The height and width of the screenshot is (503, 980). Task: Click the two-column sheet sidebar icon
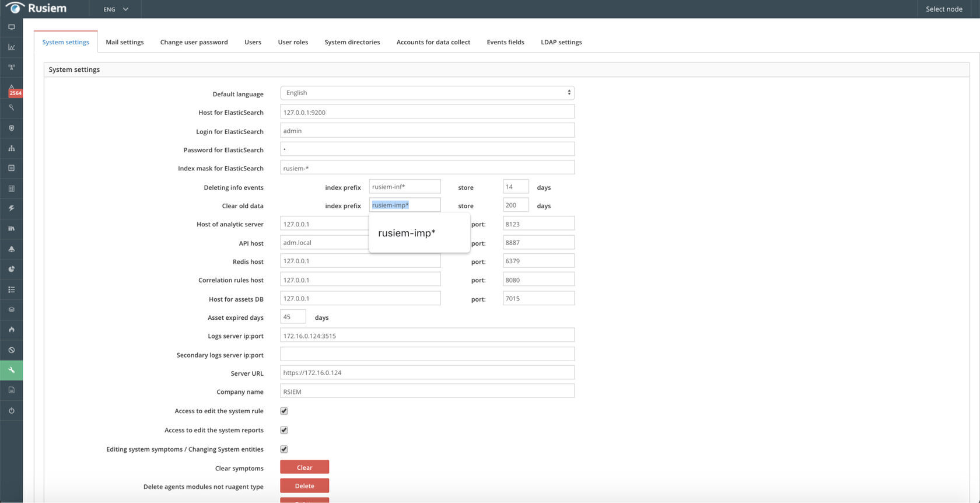pyautogui.click(x=11, y=188)
